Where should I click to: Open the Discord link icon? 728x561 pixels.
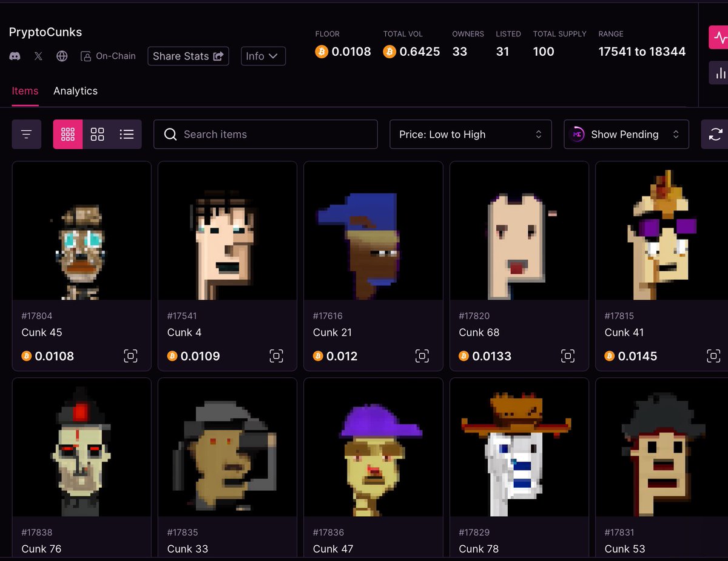click(x=15, y=56)
